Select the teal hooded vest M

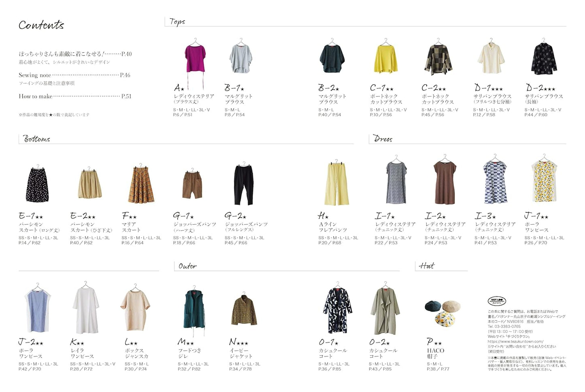click(x=194, y=310)
